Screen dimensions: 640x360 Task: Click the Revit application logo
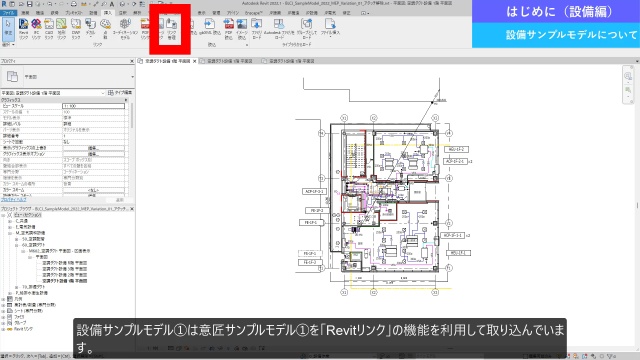[4, 4]
